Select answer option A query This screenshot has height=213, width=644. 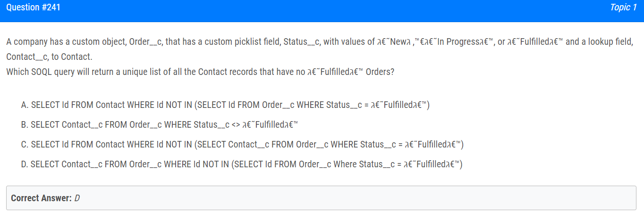tap(225, 105)
